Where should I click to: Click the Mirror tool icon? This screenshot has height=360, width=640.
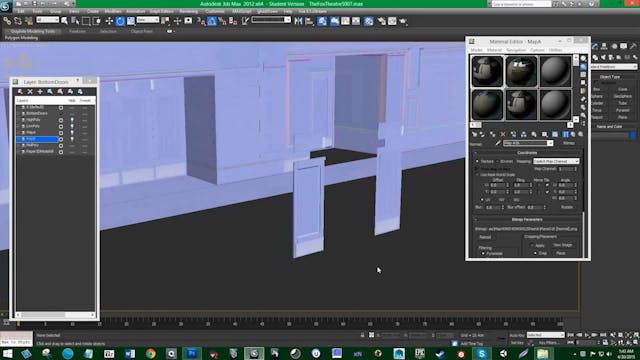pyautogui.click(x=298, y=21)
